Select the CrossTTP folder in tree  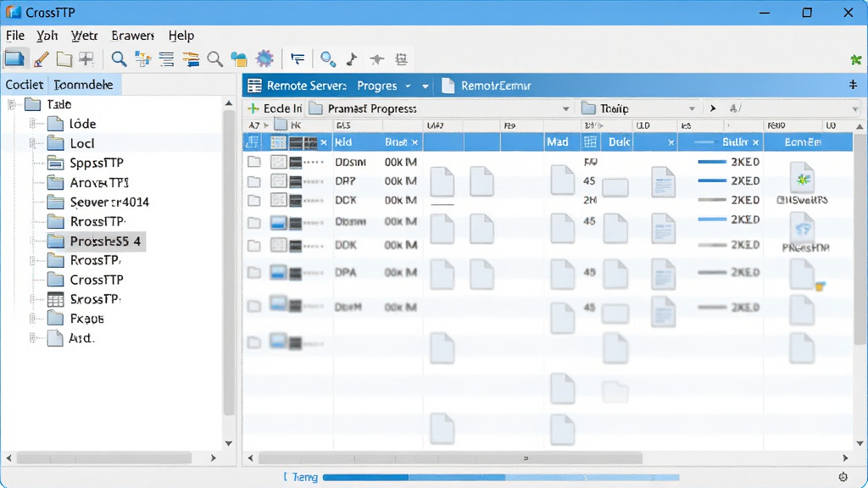pyautogui.click(x=86, y=280)
